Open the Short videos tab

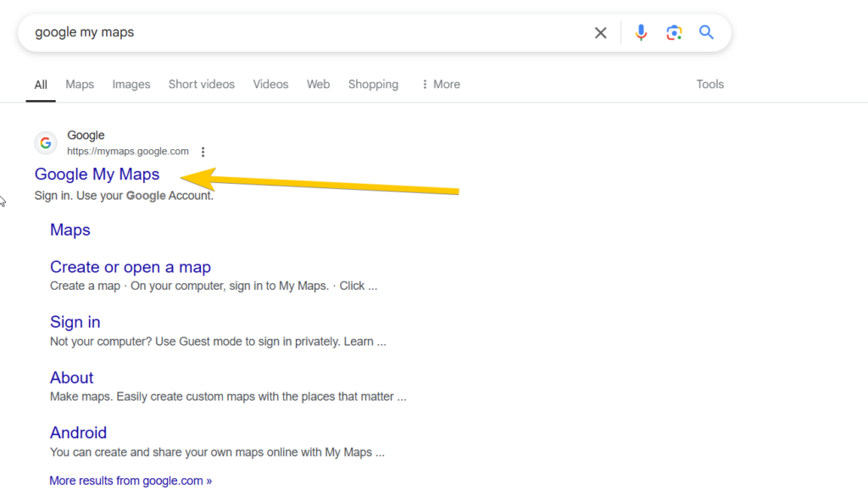click(202, 84)
